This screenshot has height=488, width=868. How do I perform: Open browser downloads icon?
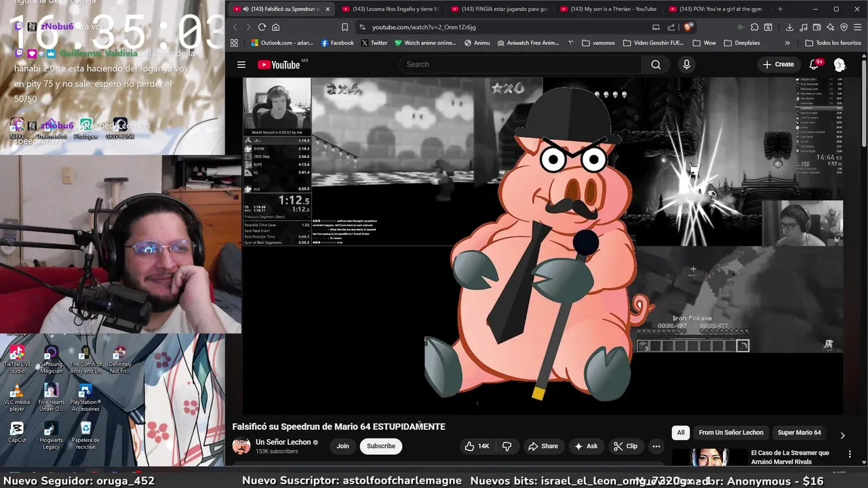[789, 27]
